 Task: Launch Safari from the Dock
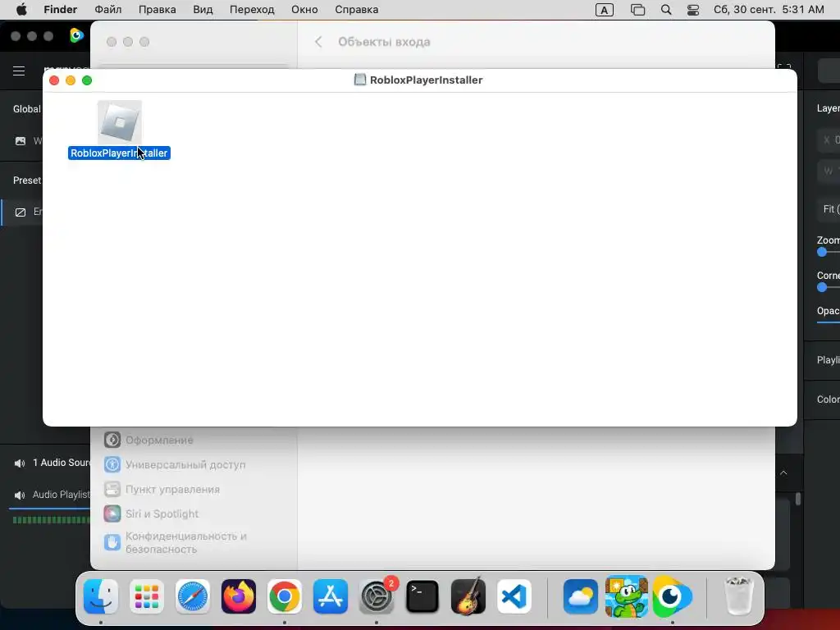[193, 596]
